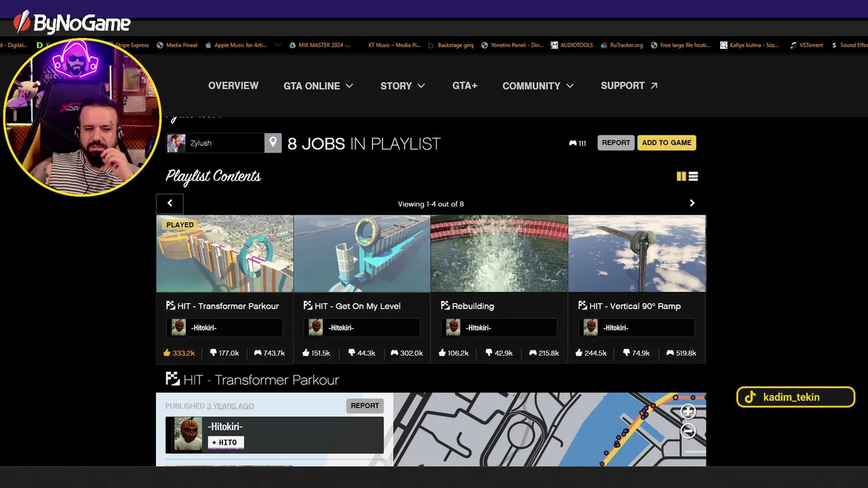Open -Hitokiri- author under Rebuilding

tap(499, 327)
